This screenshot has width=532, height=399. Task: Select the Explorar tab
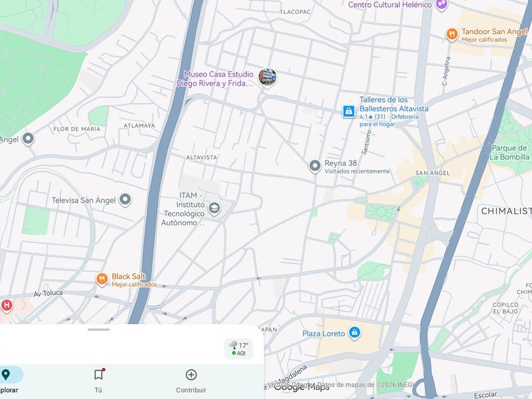[x=9, y=381]
